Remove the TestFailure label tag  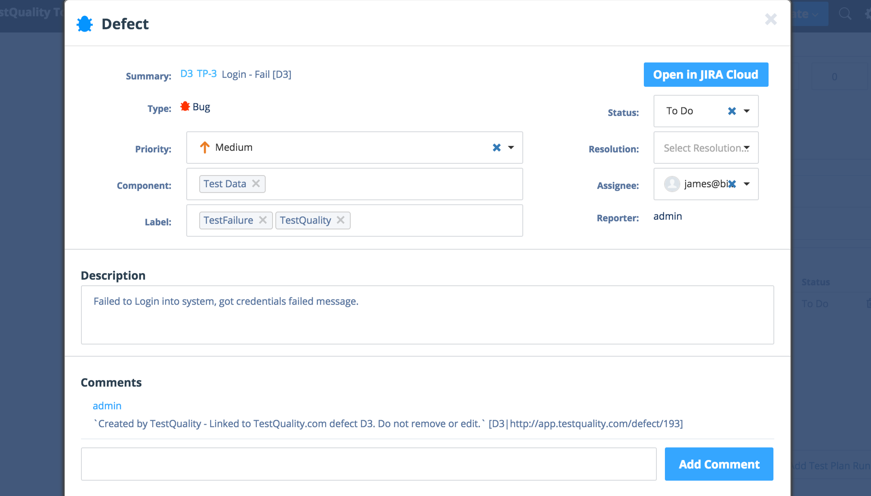(263, 221)
